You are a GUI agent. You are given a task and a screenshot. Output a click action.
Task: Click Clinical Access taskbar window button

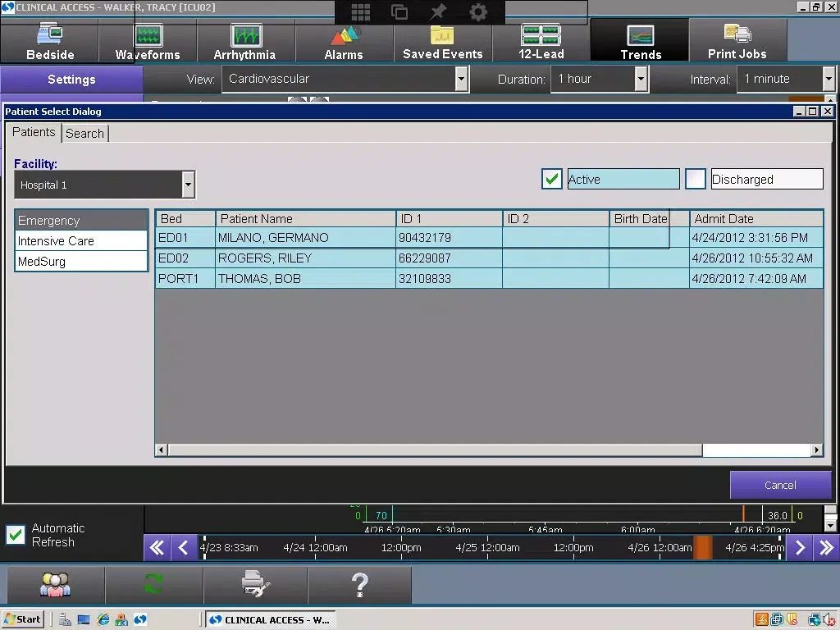[271, 620]
